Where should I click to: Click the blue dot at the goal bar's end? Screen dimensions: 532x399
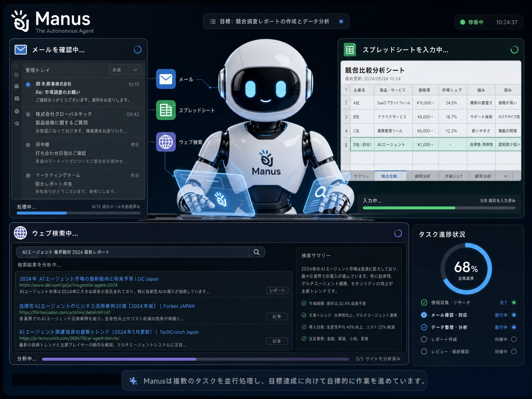pyautogui.click(x=341, y=22)
